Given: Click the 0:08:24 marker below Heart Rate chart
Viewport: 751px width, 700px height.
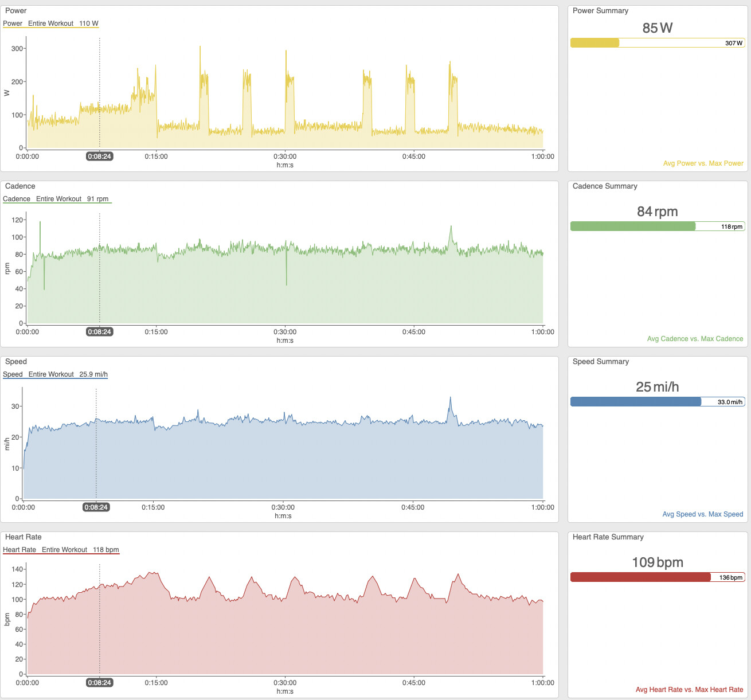Looking at the screenshot, I should click(x=99, y=683).
